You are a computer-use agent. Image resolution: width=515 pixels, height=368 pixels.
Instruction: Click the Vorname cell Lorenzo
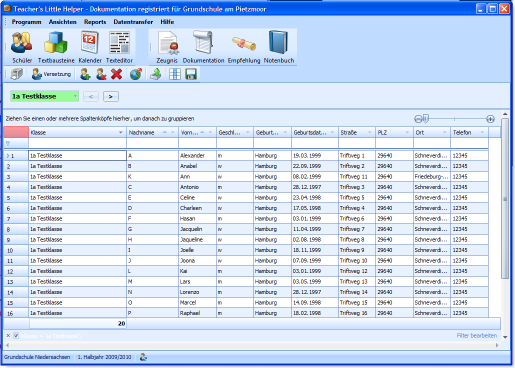pyautogui.click(x=197, y=292)
